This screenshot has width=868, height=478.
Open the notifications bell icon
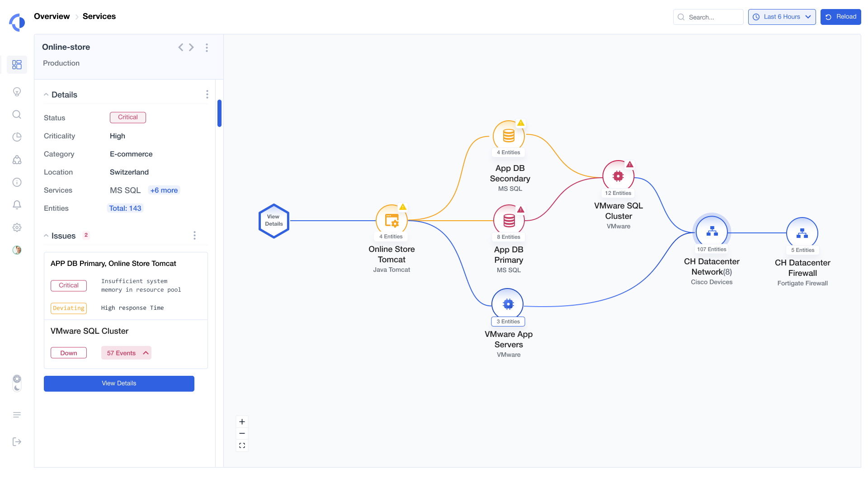point(17,205)
